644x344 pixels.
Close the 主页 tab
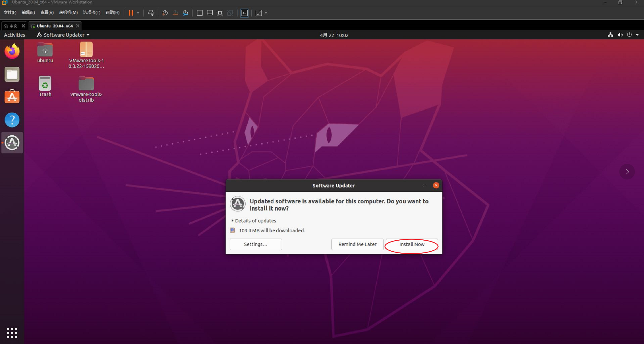pos(23,26)
